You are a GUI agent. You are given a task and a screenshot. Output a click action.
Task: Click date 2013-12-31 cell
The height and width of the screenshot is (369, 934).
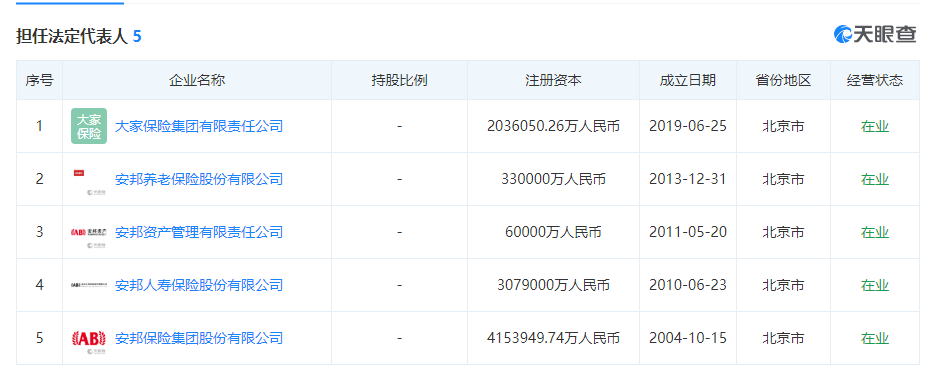[x=688, y=179]
